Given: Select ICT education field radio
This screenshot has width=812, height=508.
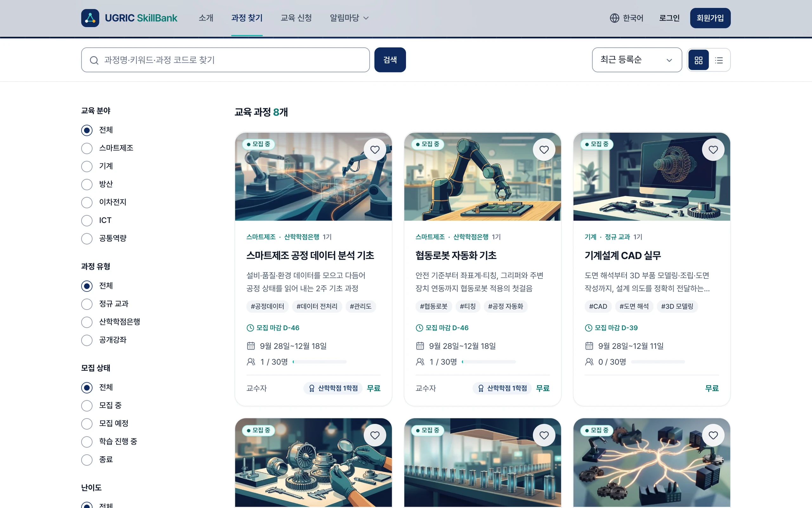Looking at the screenshot, I should [x=87, y=221].
